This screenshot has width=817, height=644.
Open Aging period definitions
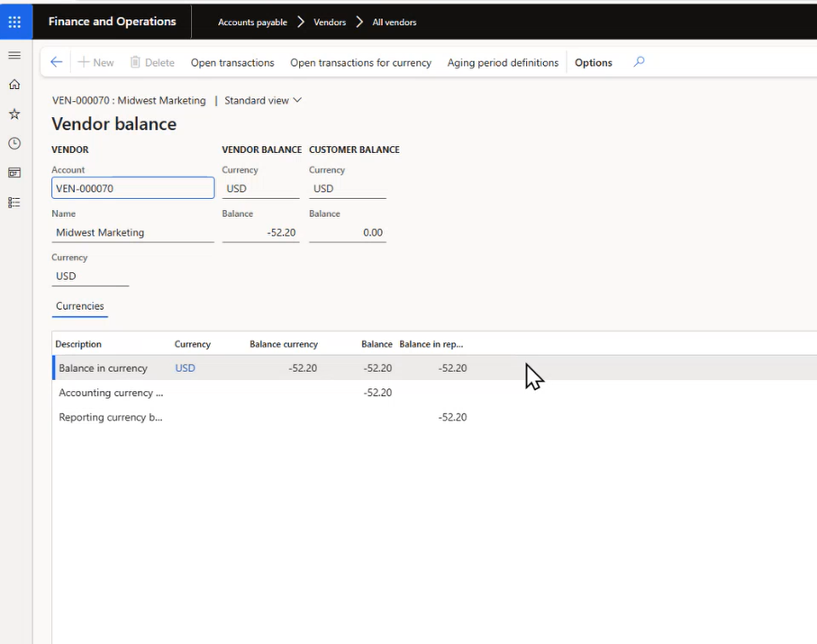click(x=503, y=62)
